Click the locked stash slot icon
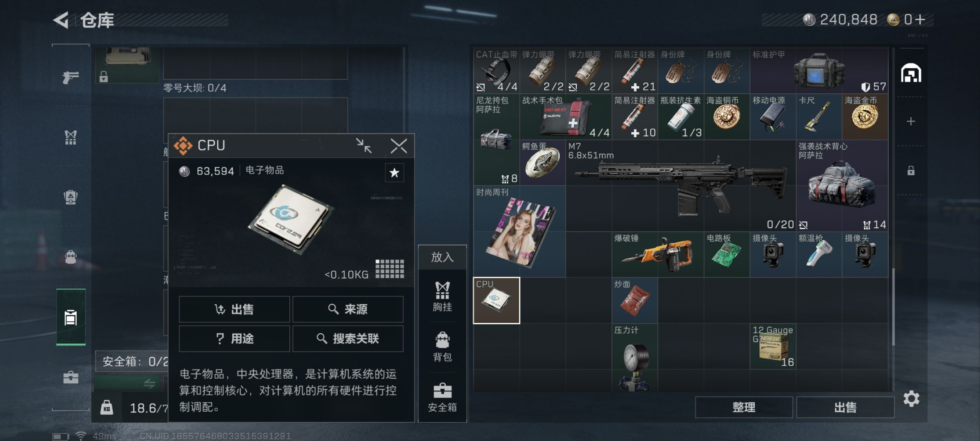Screen dimensions: 980x441 click(911, 170)
